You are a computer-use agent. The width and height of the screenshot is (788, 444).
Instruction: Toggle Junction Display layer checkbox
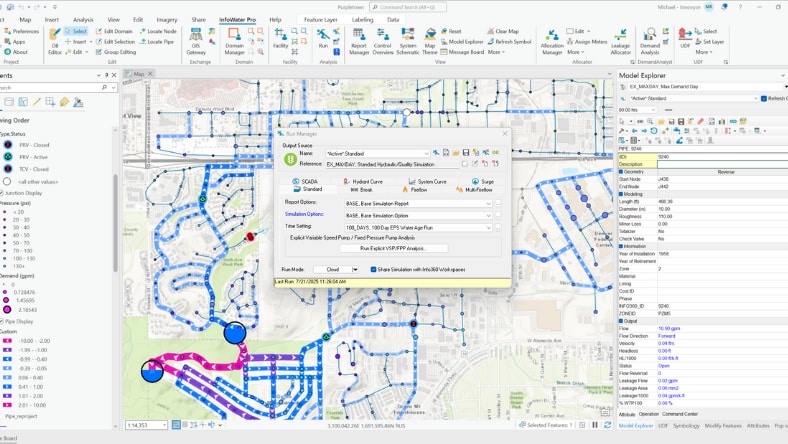[x=2, y=193]
